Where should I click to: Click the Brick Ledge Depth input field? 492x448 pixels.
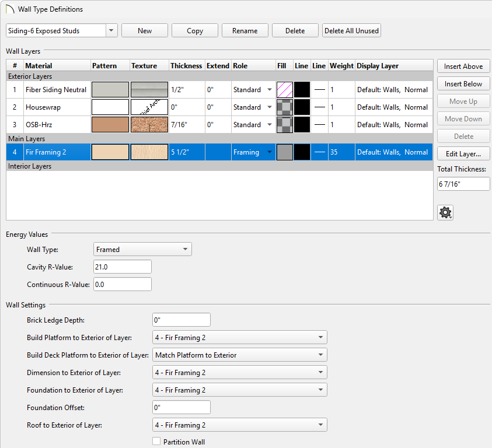coord(182,320)
